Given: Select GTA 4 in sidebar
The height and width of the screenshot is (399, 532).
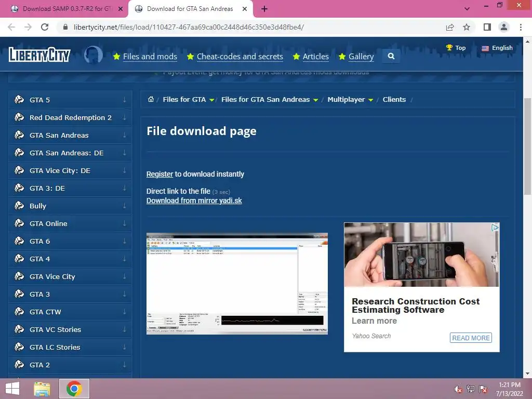Looking at the screenshot, I should (x=70, y=259).
